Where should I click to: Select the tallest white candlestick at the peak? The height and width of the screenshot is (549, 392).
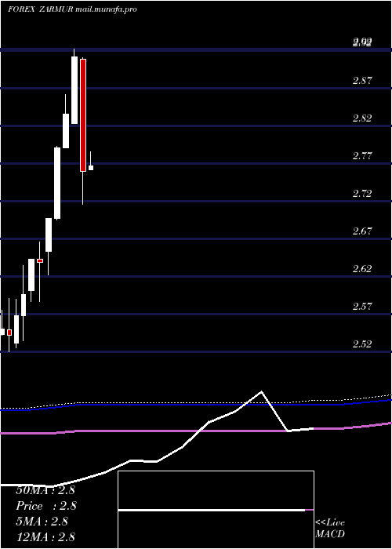(74, 90)
